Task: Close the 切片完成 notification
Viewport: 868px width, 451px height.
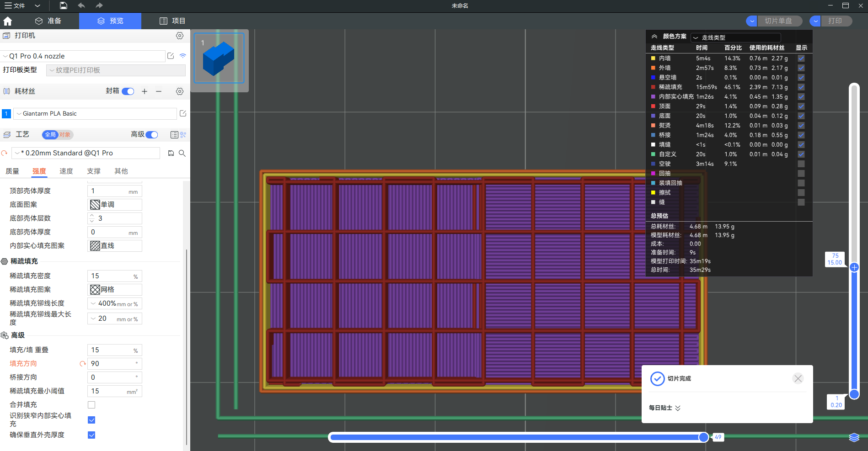Action: (798, 378)
